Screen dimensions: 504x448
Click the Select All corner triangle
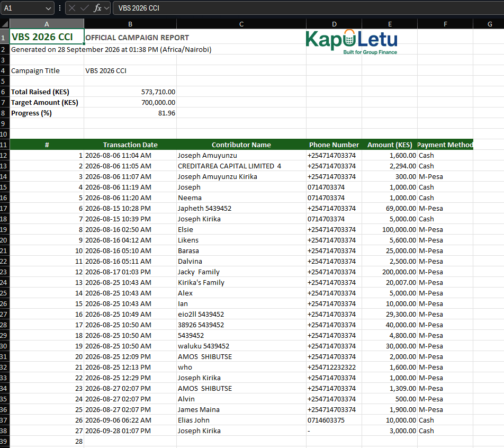[5, 24]
